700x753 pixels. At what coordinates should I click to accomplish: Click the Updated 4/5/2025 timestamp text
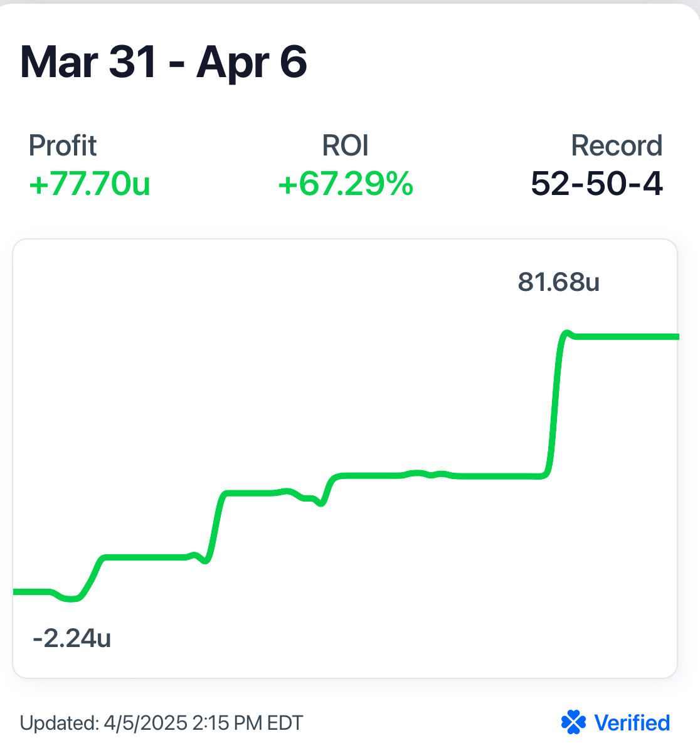pyautogui.click(x=161, y=723)
